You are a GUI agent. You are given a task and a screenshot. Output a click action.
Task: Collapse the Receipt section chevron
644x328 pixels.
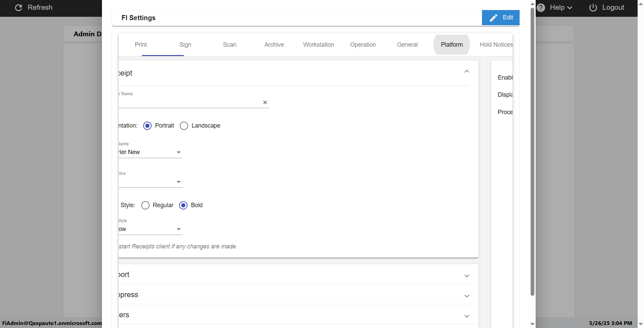(x=467, y=72)
